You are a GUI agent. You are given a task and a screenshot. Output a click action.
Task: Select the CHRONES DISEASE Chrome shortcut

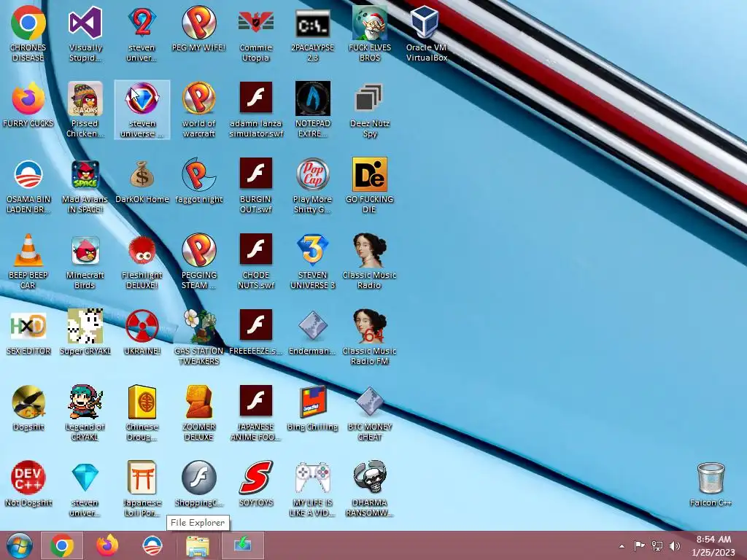[28, 34]
